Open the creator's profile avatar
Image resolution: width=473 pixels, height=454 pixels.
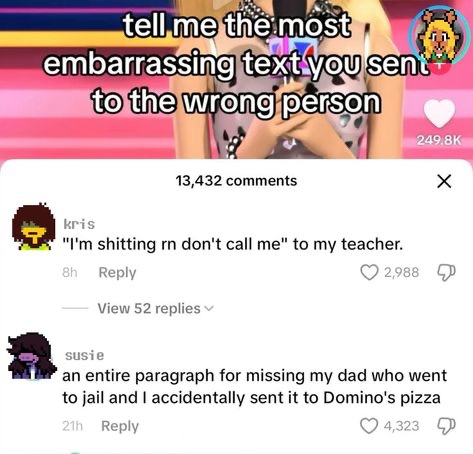coord(440,35)
